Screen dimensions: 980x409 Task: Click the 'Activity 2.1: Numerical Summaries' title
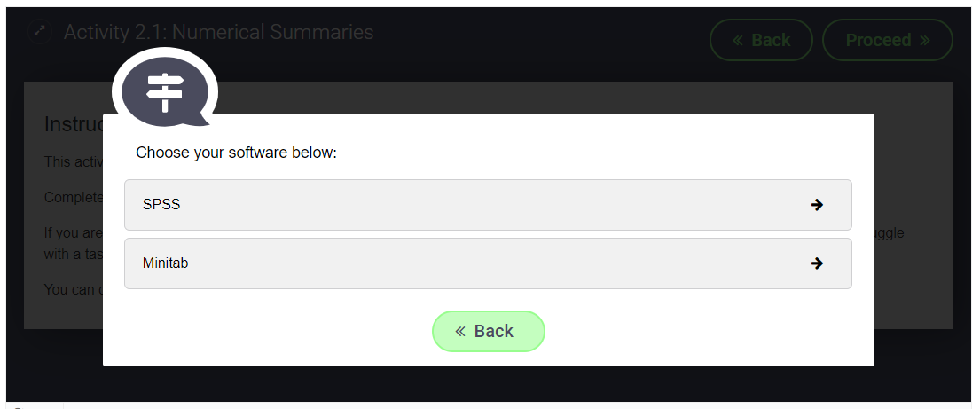coord(218,33)
